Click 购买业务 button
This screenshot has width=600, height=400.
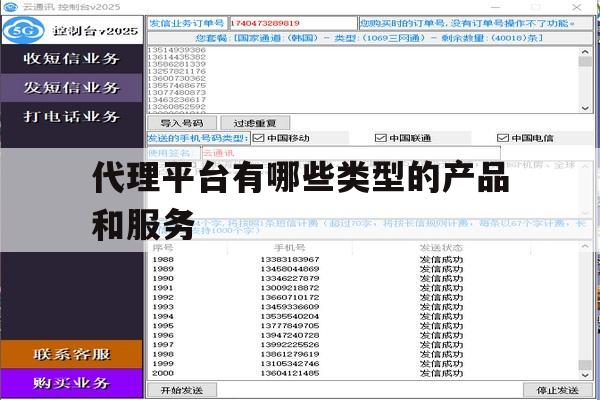[72, 383]
